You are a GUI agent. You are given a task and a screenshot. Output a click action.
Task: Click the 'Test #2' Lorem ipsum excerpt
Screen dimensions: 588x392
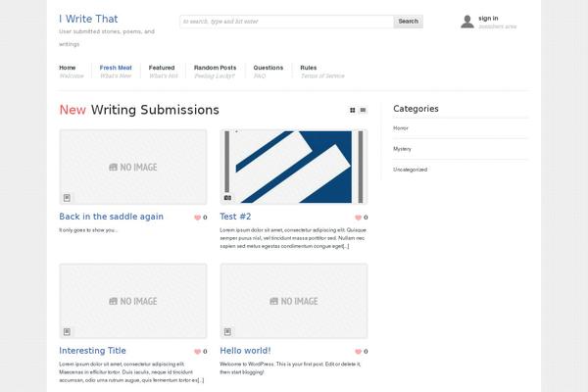[293, 238]
